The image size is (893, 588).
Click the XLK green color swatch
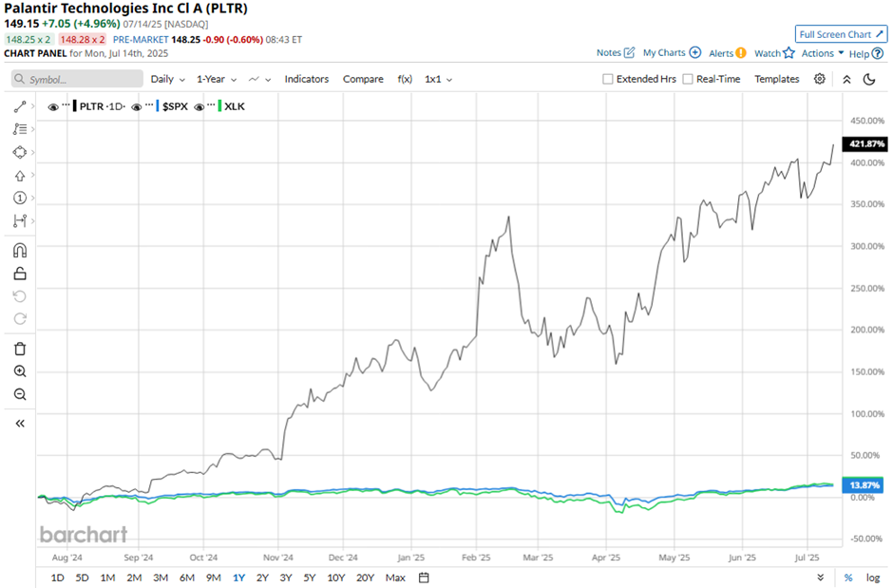[x=219, y=105]
